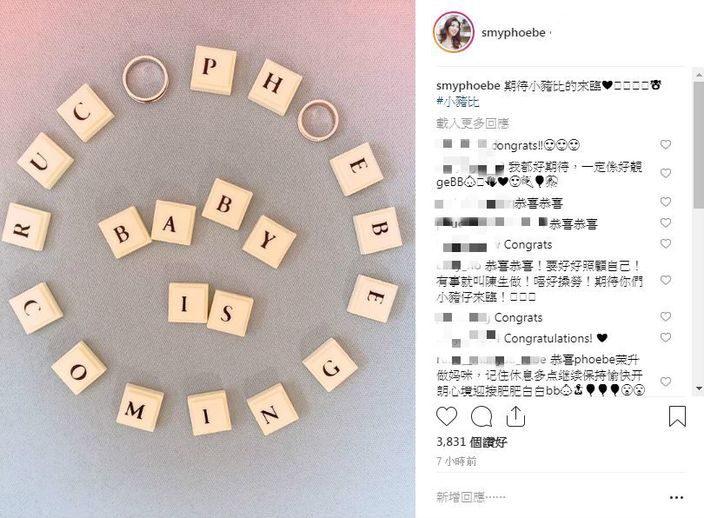Open the three-dot more options menu
Screen dimensions: 704x518
click(676, 497)
